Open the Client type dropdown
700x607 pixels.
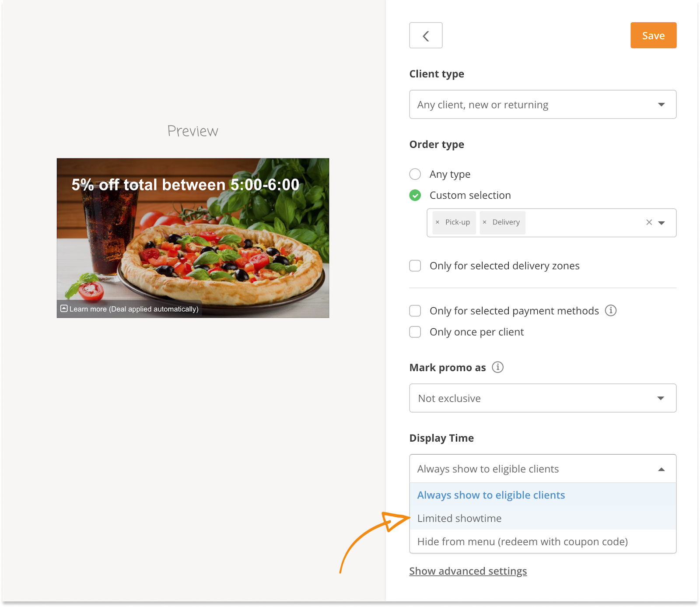pyautogui.click(x=542, y=105)
